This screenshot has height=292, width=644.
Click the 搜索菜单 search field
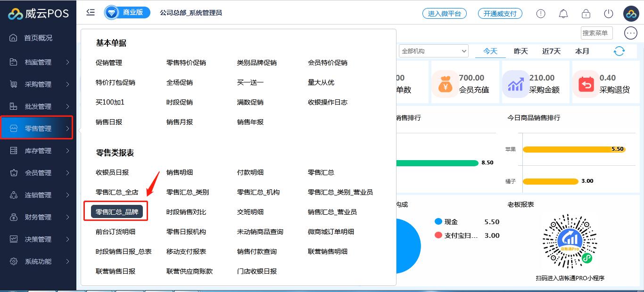596,33
